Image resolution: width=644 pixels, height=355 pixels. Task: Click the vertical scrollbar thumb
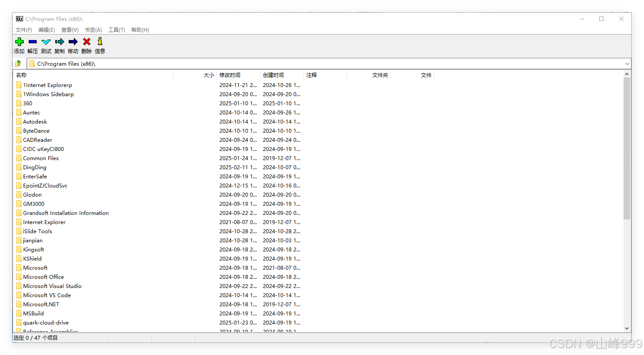(627, 148)
